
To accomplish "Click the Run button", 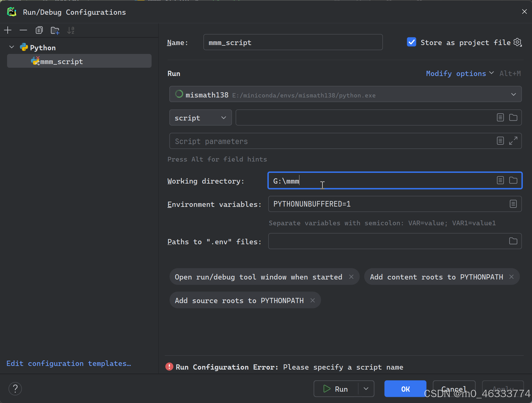I will (336, 389).
